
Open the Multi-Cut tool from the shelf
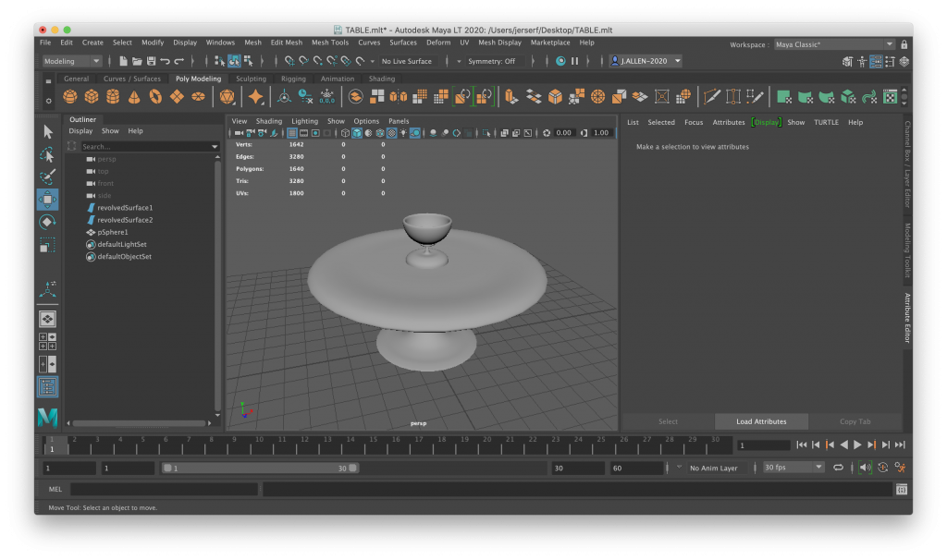(712, 96)
